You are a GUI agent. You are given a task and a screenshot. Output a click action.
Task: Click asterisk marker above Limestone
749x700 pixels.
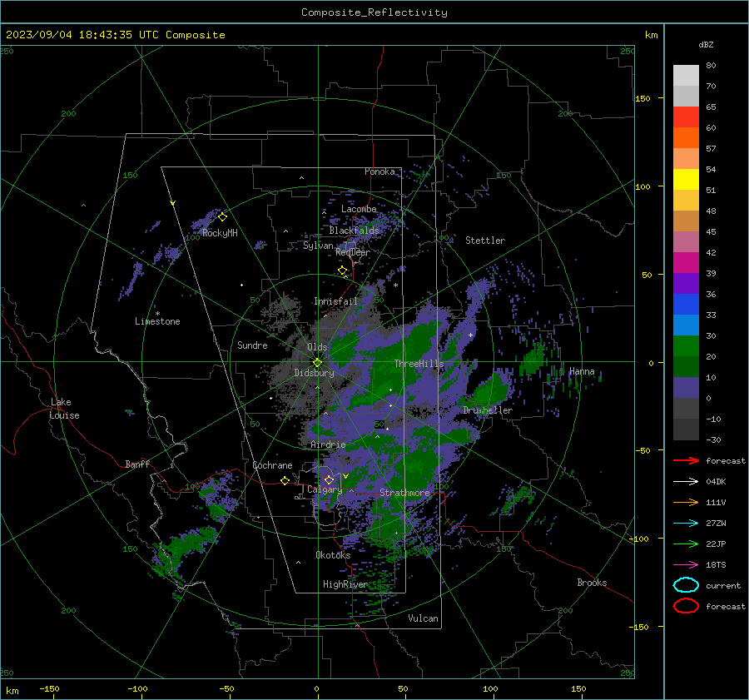[157, 314]
